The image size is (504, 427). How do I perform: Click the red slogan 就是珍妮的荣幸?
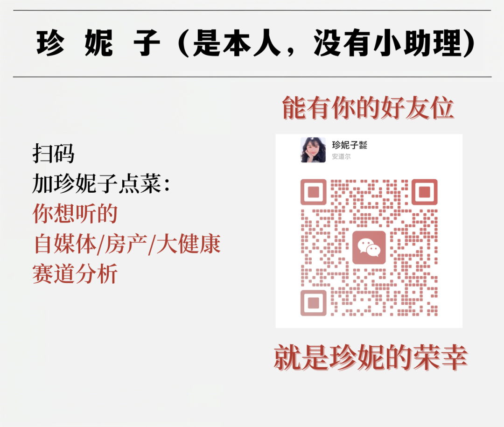point(371,357)
